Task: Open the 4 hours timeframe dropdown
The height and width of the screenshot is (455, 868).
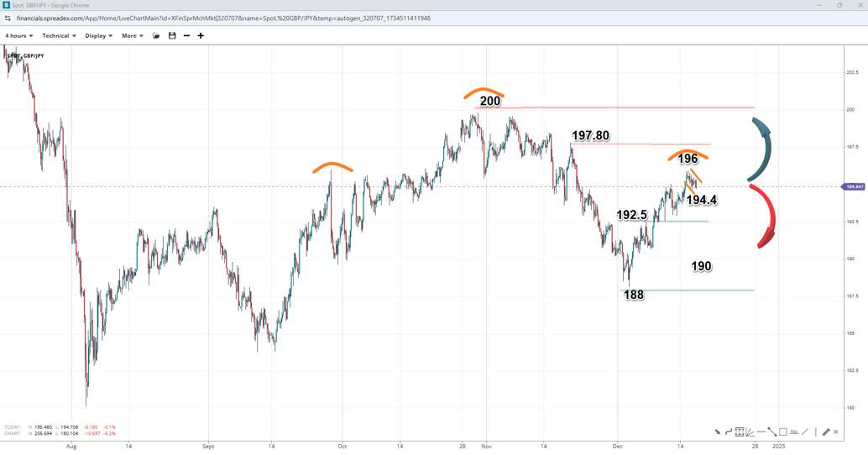Action: point(18,36)
